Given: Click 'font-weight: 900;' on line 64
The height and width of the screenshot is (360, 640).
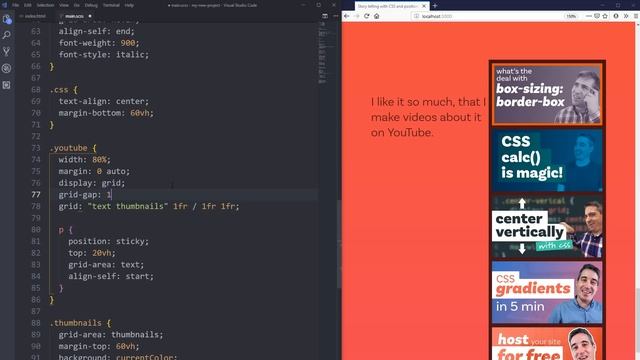Looking at the screenshot, I should (99, 43).
